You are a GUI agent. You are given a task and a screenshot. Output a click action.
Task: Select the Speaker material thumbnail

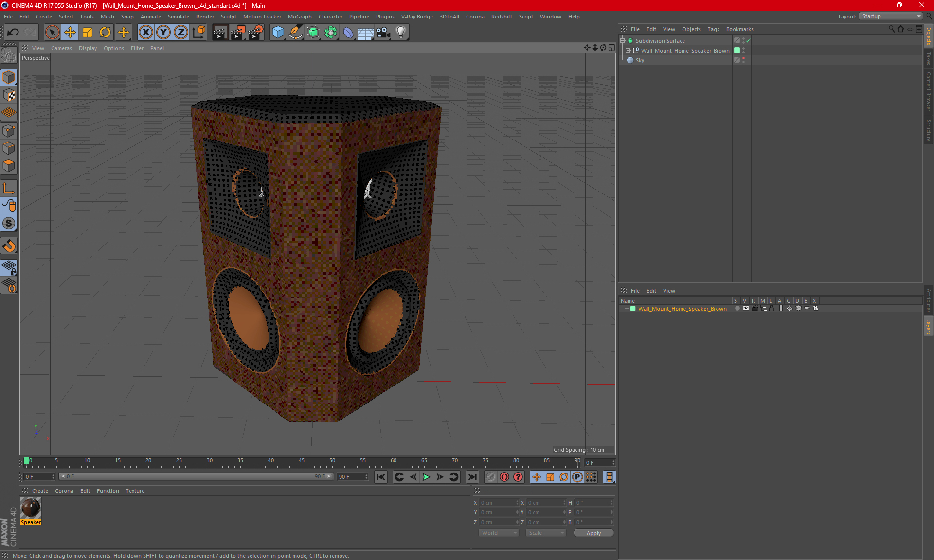click(31, 508)
